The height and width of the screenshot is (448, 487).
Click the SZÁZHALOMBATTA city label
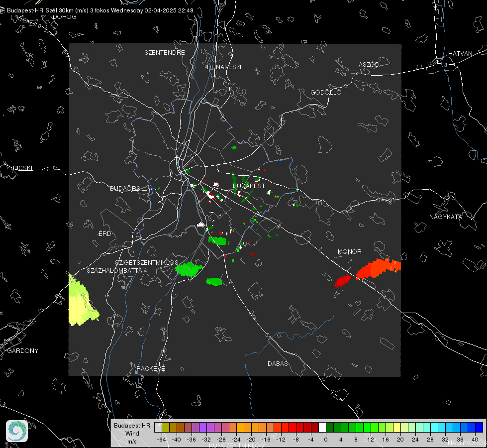click(114, 270)
